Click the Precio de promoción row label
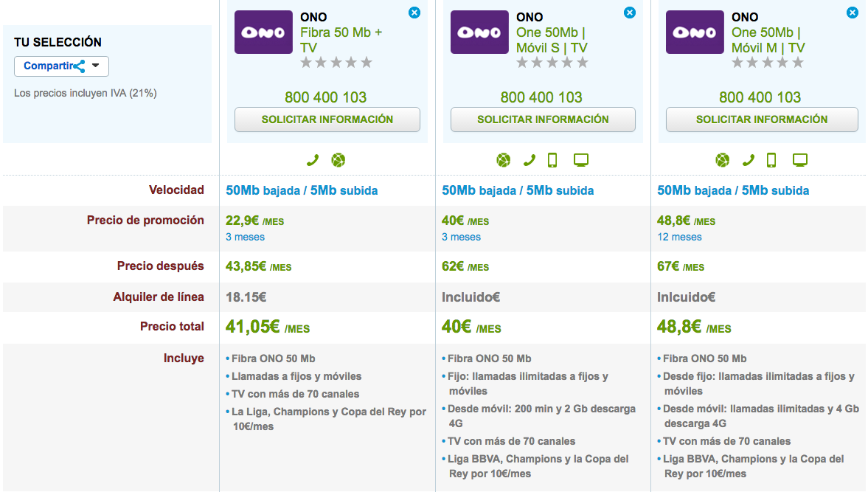Screen dimensions: 868x492 pyautogui.click(x=145, y=221)
